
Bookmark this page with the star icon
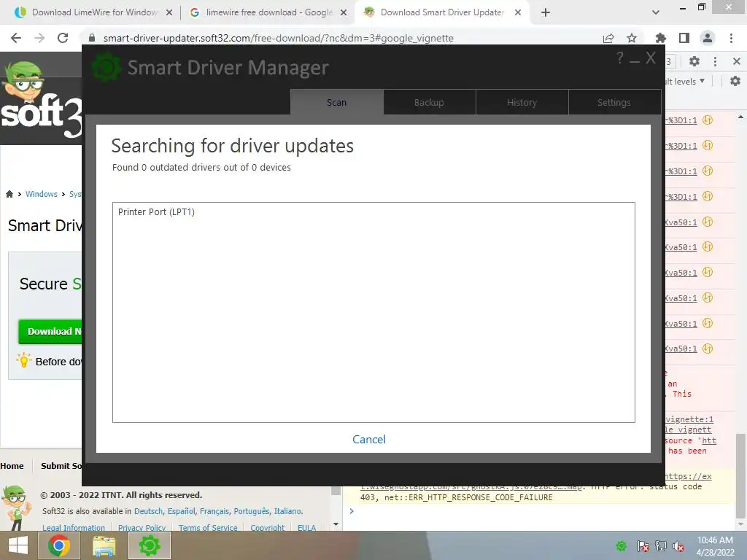(x=632, y=38)
